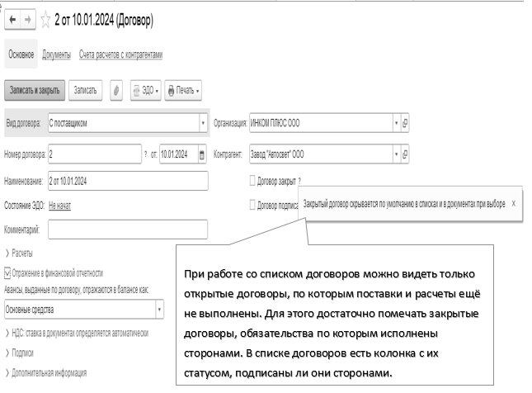Expand the Расчеты section
Viewport: 532px width, 393px height.
[x=19, y=253]
